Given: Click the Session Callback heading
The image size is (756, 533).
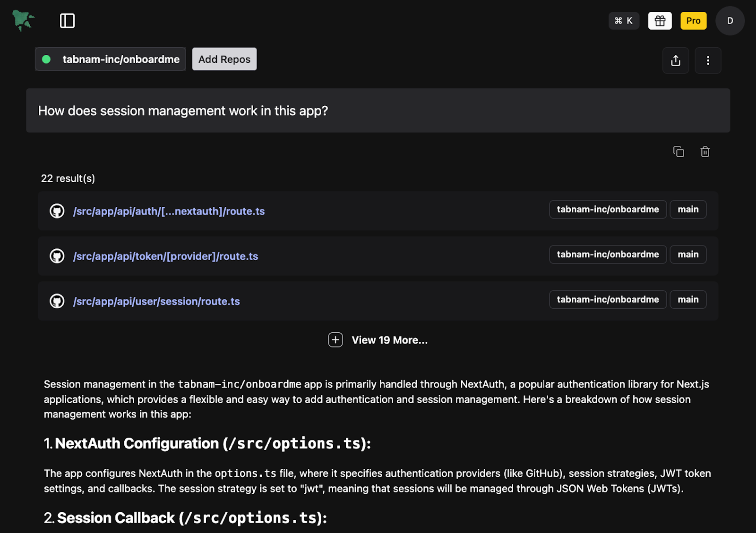Looking at the screenshot, I should (185, 518).
